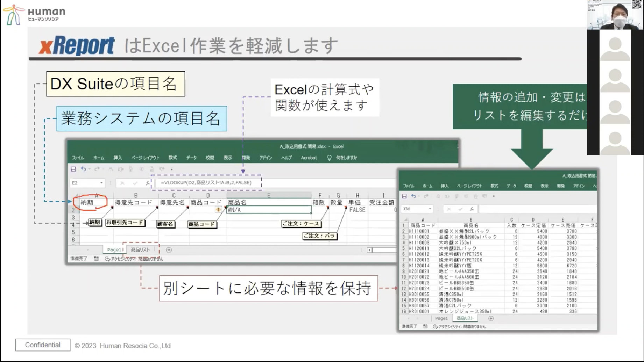
Task: Click cancel X beside J36 formula bar
Action: point(449,209)
